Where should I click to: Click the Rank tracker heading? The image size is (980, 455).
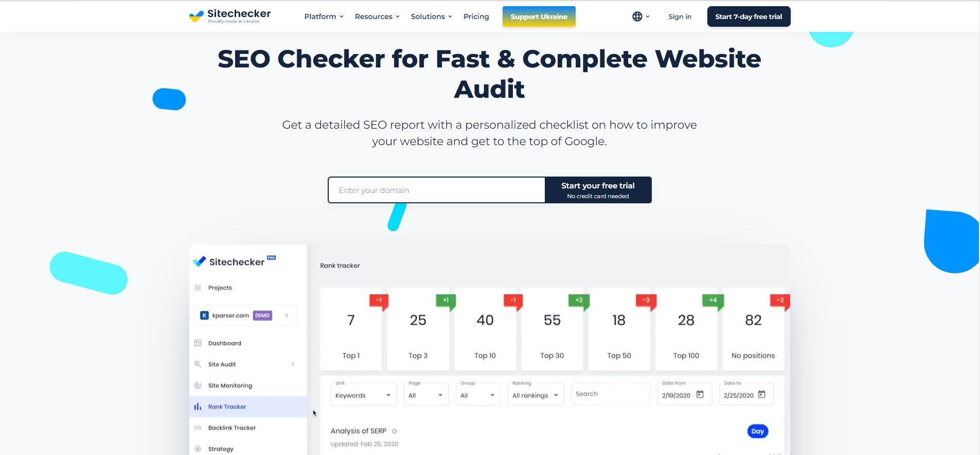point(340,266)
